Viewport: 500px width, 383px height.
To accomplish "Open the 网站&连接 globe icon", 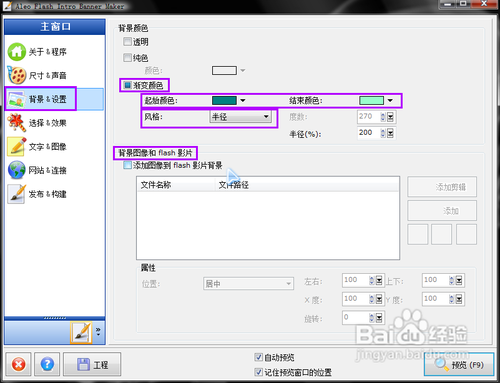I will coord(17,170).
